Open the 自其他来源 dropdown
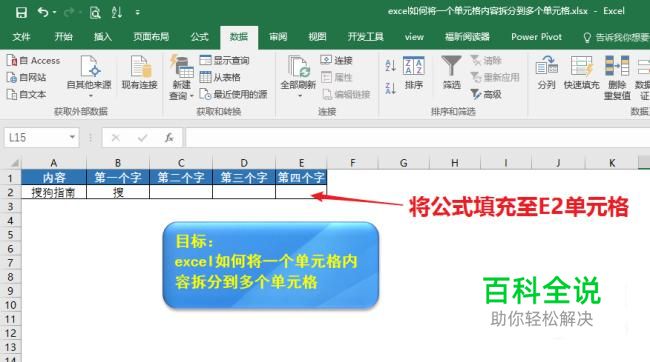 point(89,78)
